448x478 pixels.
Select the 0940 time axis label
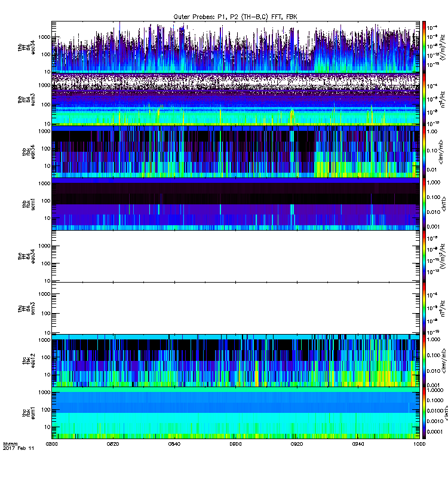(x=358, y=444)
